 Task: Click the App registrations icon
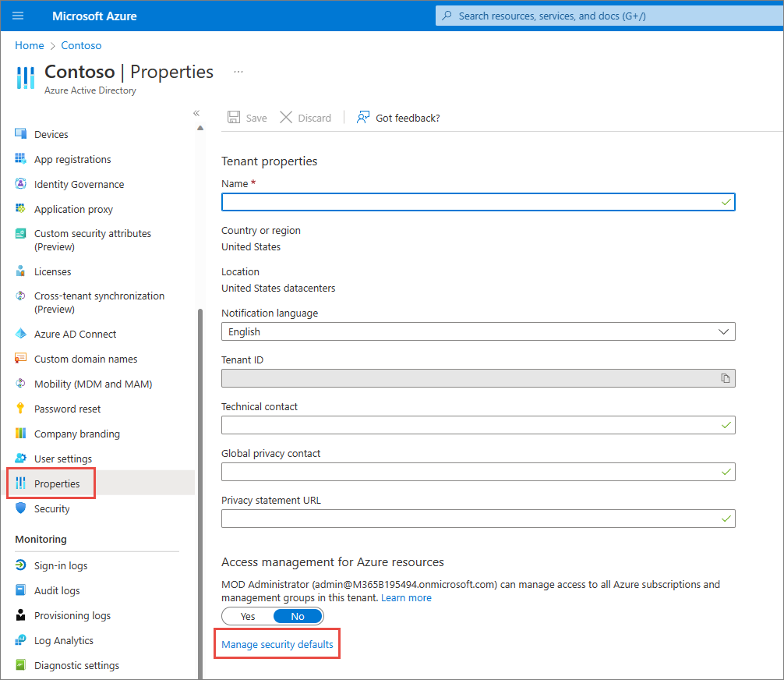[x=20, y=158]
